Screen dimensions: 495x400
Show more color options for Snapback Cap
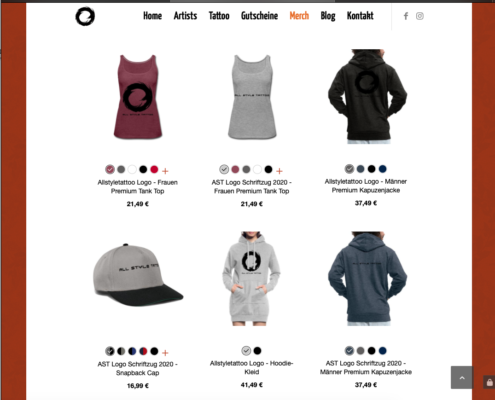click(165, 353)
